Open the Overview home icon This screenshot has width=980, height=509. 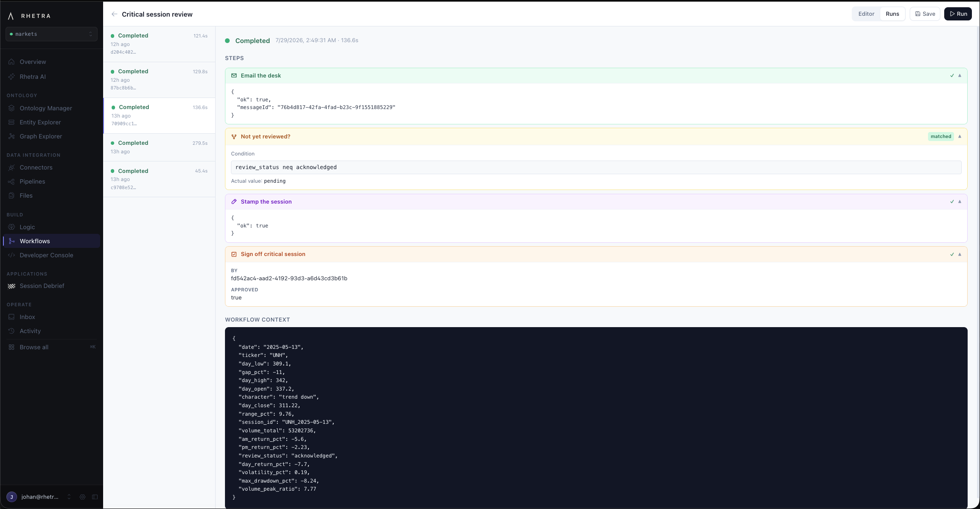coord(12,62)
